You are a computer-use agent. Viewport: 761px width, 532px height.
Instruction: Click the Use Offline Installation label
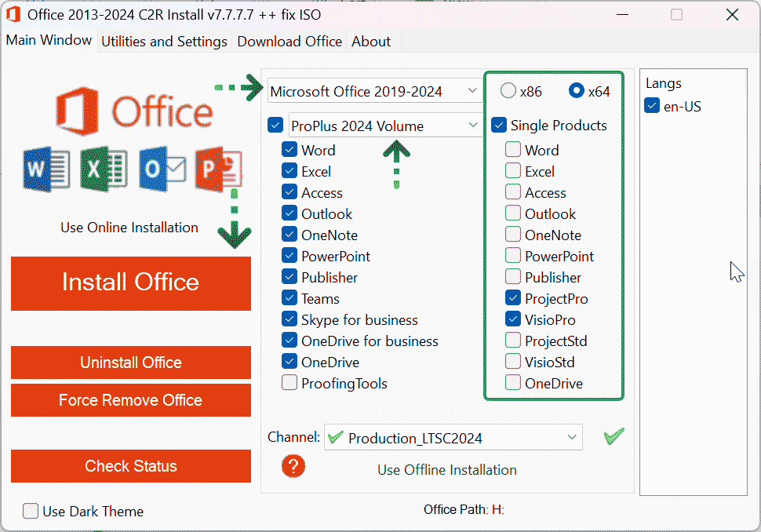pyautogui.click(x=447, y=470)
